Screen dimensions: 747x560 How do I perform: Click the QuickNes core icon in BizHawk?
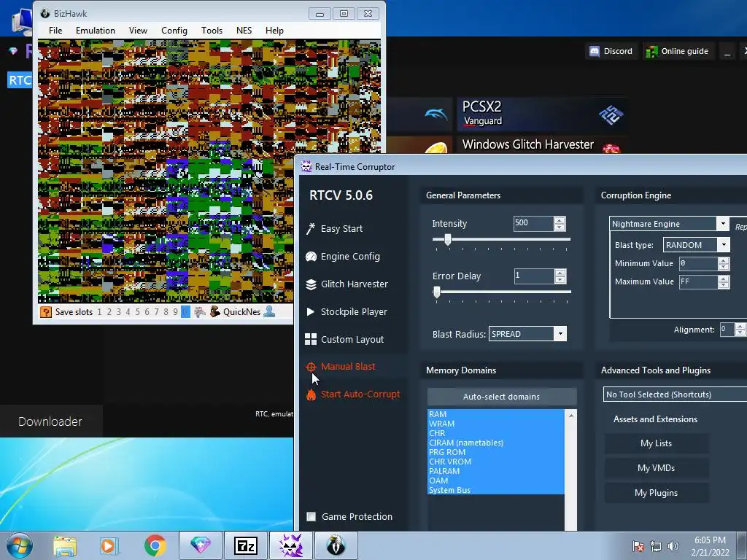(215, 312)
